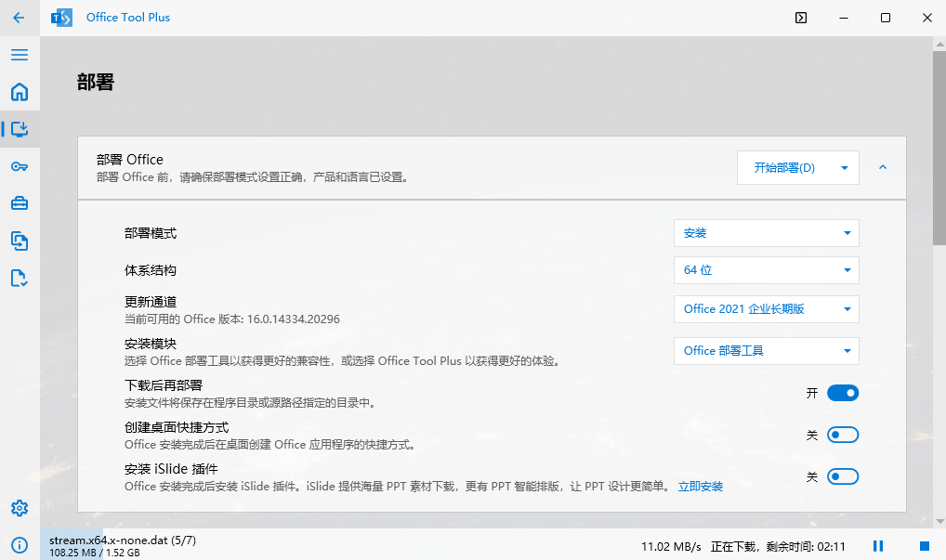
Task: Click the 体系结构 label
Action: (151, 270)
